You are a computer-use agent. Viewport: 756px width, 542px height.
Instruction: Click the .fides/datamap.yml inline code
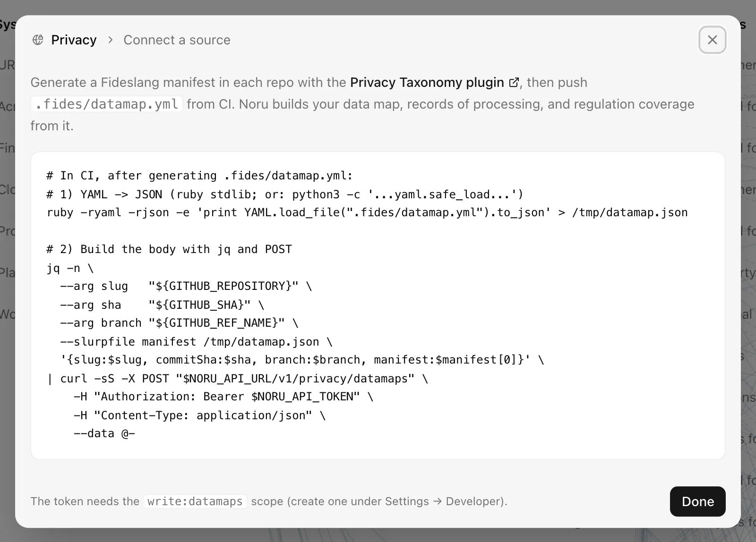pyautogui.click(x=107, y=104)
